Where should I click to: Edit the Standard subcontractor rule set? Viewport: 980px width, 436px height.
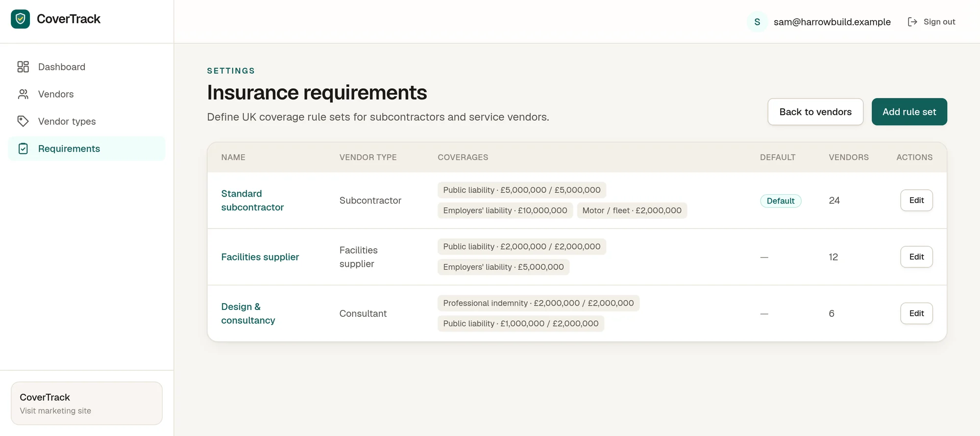(x=916, y=200)
